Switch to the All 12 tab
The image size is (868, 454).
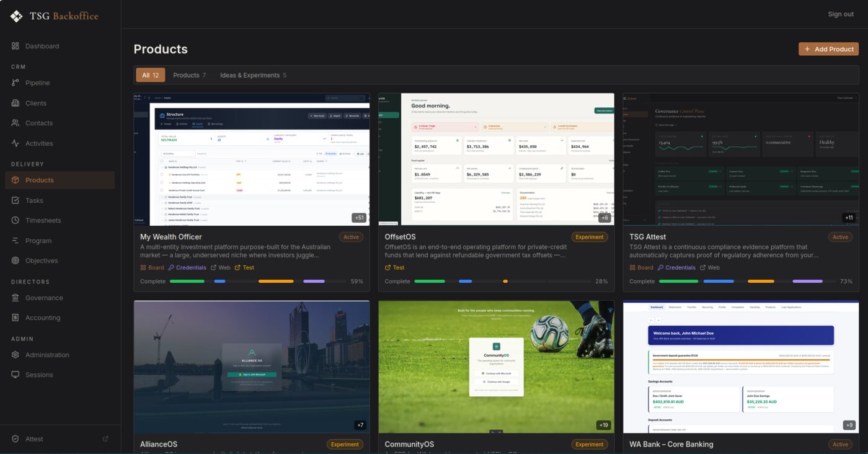click(151, 75)
